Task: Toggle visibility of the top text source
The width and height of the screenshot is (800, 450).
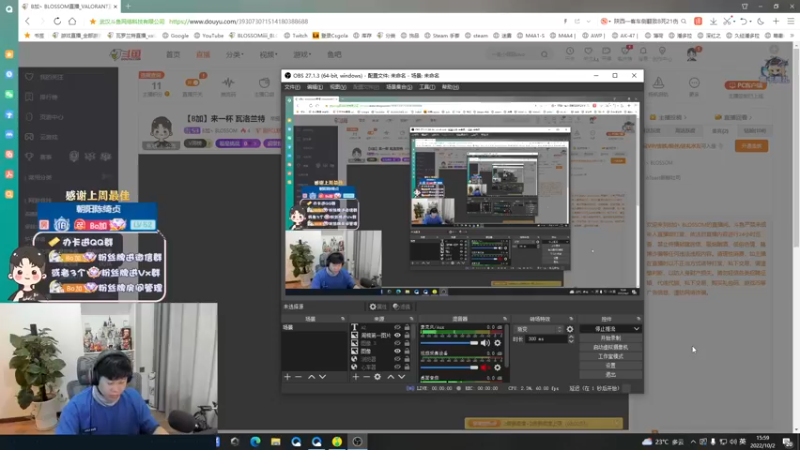Action: [x=397, y=327]
